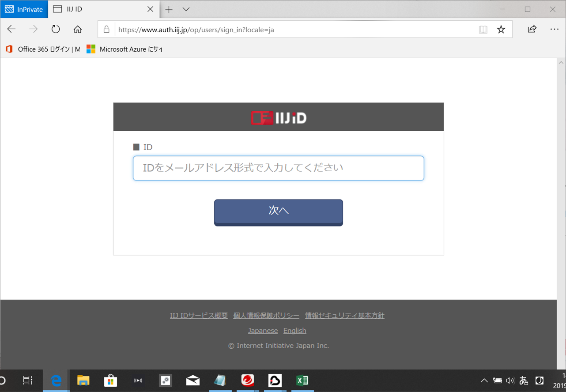Click the battery tray icon

498,381
